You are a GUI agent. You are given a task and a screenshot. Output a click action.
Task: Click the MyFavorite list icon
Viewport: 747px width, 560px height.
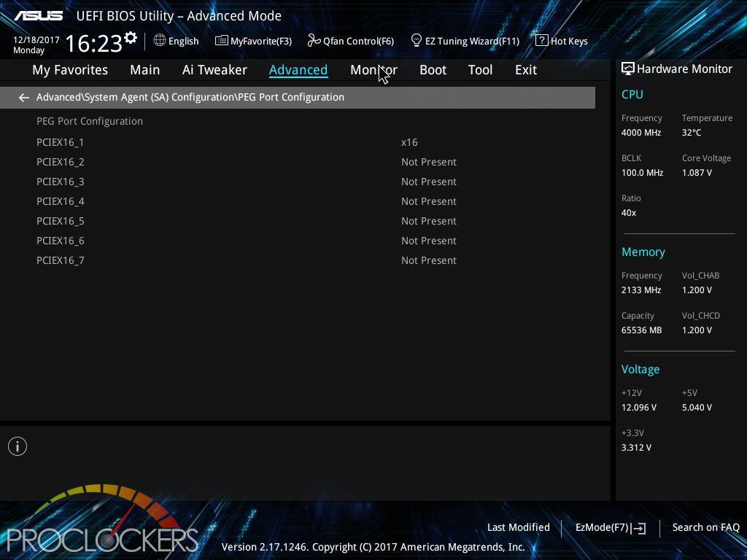(x=222, y=41)
